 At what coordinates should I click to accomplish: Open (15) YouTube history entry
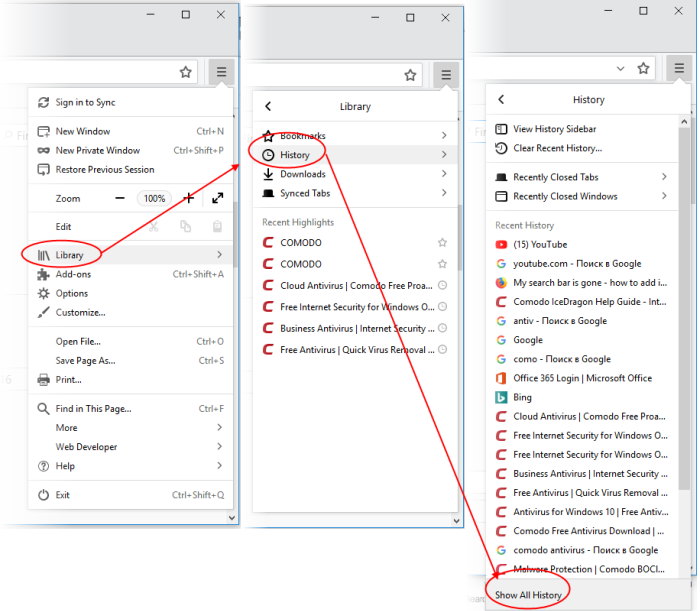pyautogui.click(x=582, y=245)
